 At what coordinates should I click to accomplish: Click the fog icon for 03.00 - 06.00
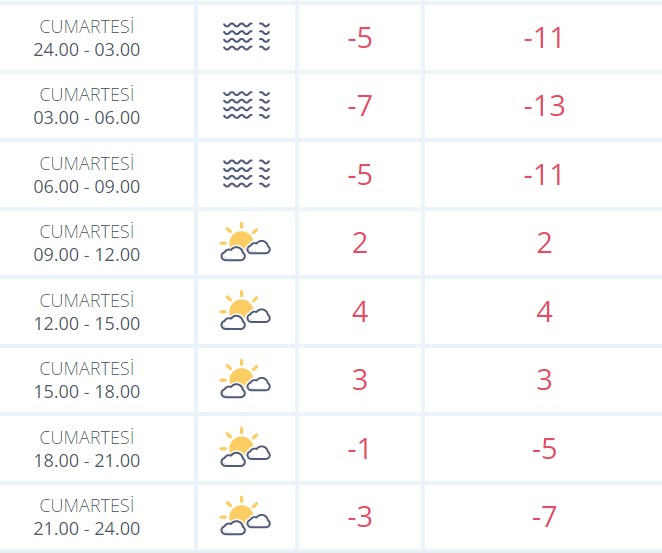(247, 105)
